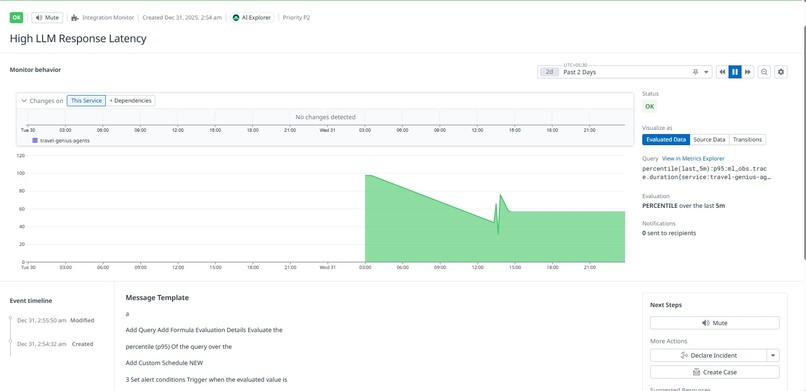
Task: Click Declare Incident button
Action: point(708,355)
